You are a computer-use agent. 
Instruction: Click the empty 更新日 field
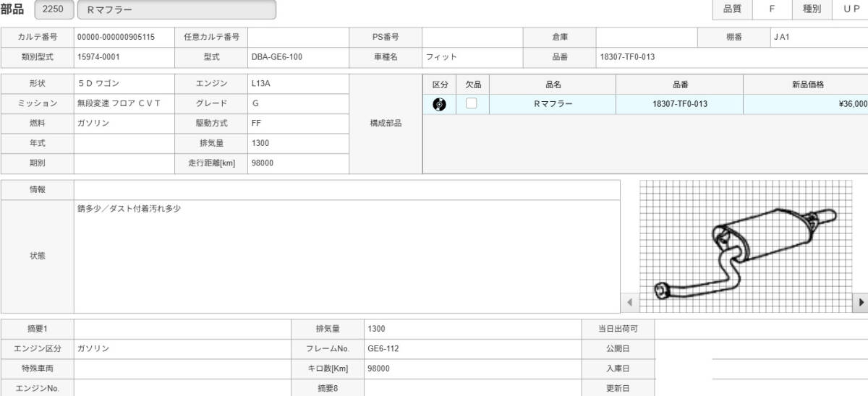point(762,388)
